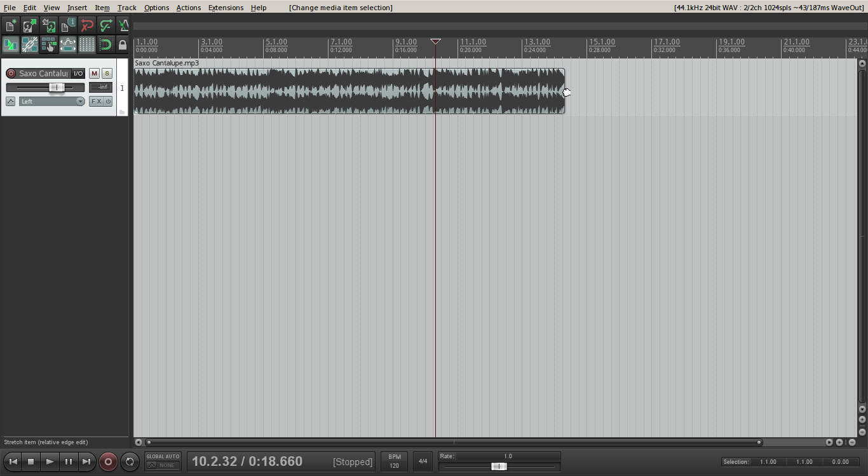Click the Redo green arrow icon
The height and width of the screenshot is (476, 868).
pyautogui.click(x=106, y=25)
